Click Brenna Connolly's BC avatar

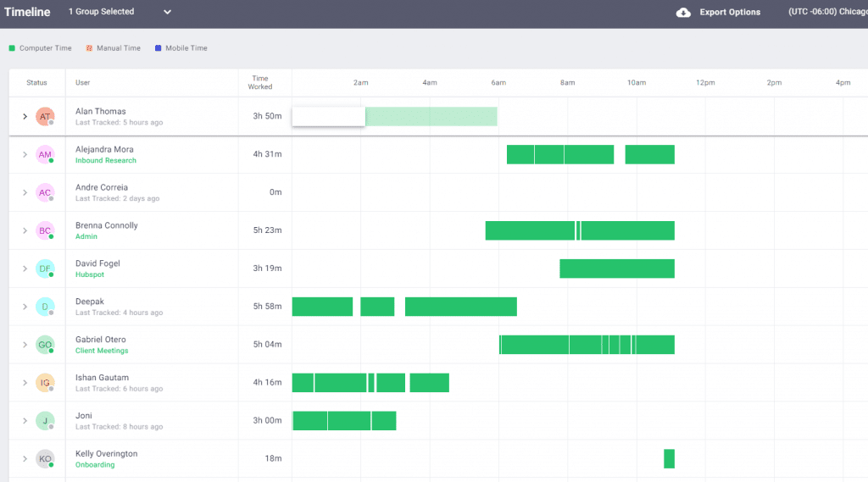coord(45,230)
